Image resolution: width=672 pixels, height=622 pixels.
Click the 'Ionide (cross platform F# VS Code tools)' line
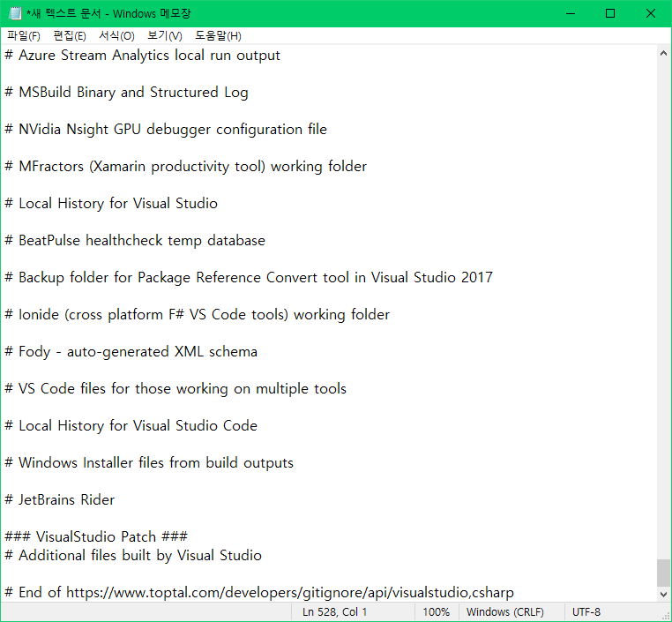[198, 315]
